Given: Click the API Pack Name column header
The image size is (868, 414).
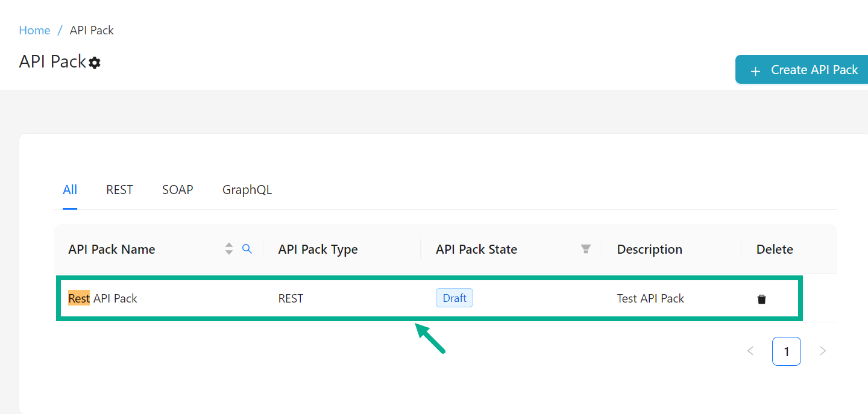Looking at the screenshot, I should coord(112,249).
